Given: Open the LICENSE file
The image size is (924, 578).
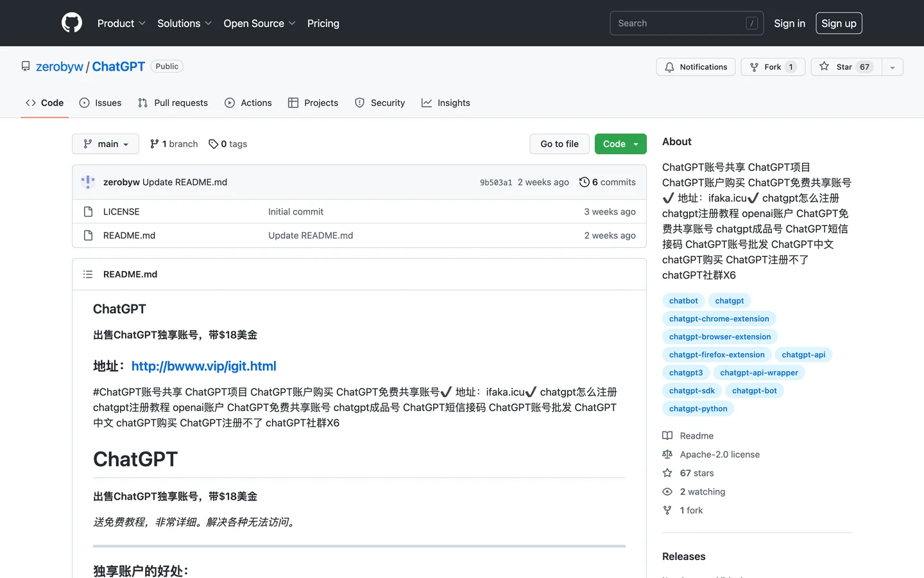Looking at the screenshot, I should tap(121, 211).
